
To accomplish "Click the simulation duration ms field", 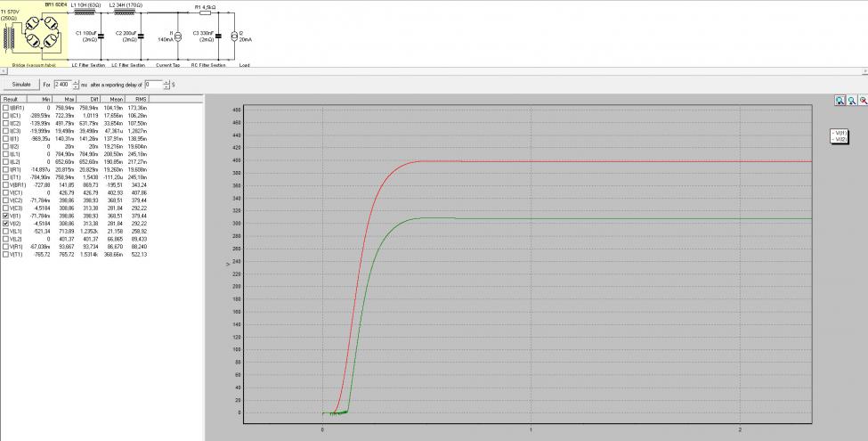I will tap(62, 85).
